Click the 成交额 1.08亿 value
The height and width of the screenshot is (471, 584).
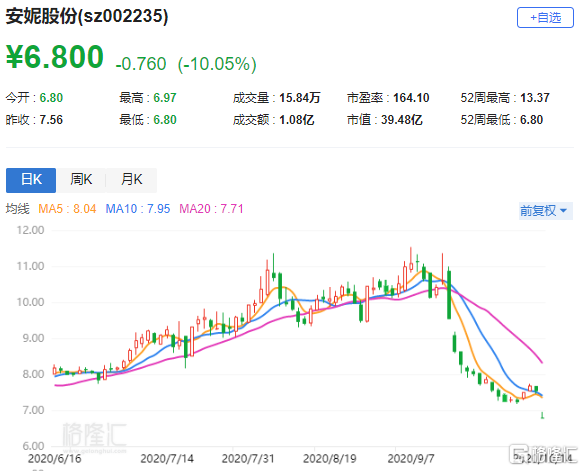(x=297, y=120)
